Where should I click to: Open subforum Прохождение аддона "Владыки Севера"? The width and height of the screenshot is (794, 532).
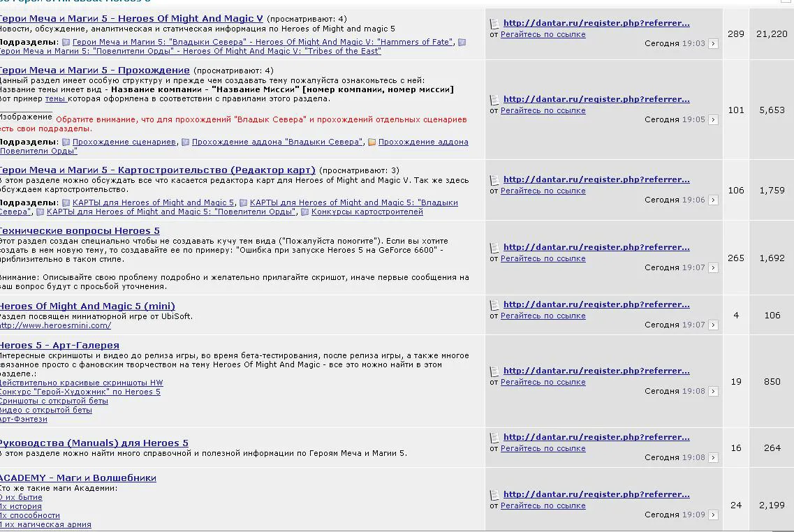click(277, 142)
